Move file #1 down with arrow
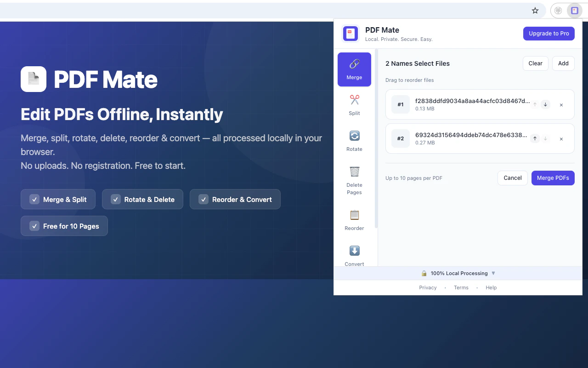The width and height of the screenshot is (588, 368). (545, 104)
